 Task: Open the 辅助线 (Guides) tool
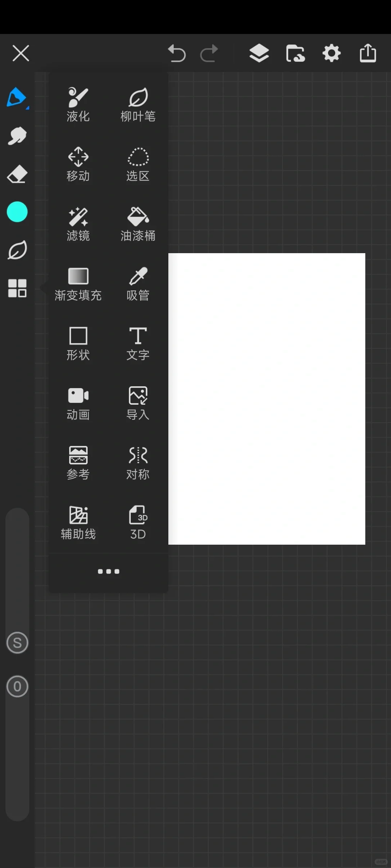[78, 523]
